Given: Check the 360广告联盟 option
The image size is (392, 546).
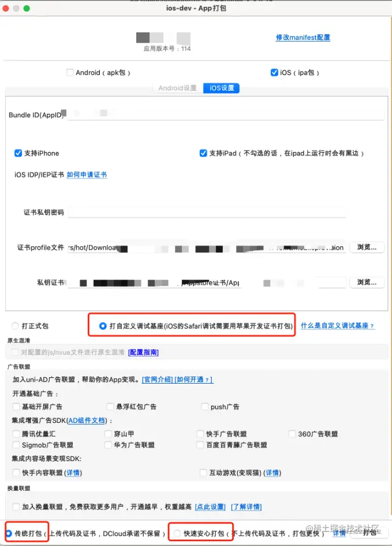Looking at the screenshot, I should (x=292, y=433).
